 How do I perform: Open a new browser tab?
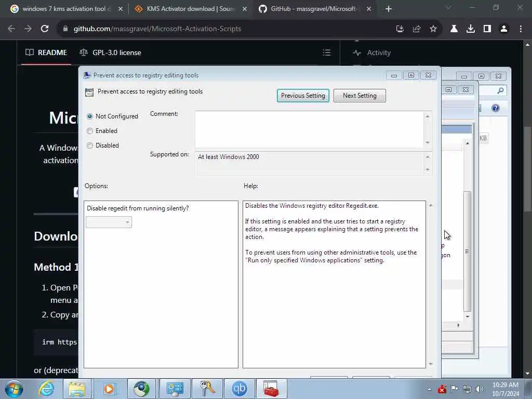[x=389, y=9]
